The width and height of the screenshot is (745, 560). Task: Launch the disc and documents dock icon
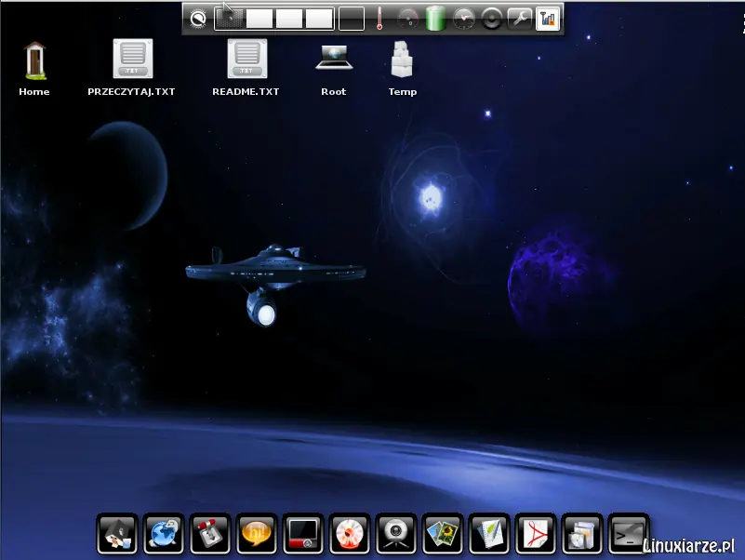(x=582, y=534)
